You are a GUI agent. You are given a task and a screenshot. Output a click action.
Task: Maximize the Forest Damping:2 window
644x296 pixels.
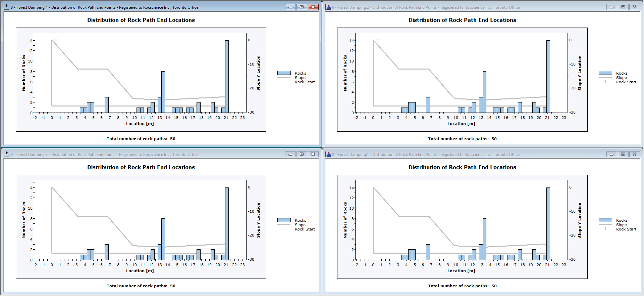click(x=623, y=7)
